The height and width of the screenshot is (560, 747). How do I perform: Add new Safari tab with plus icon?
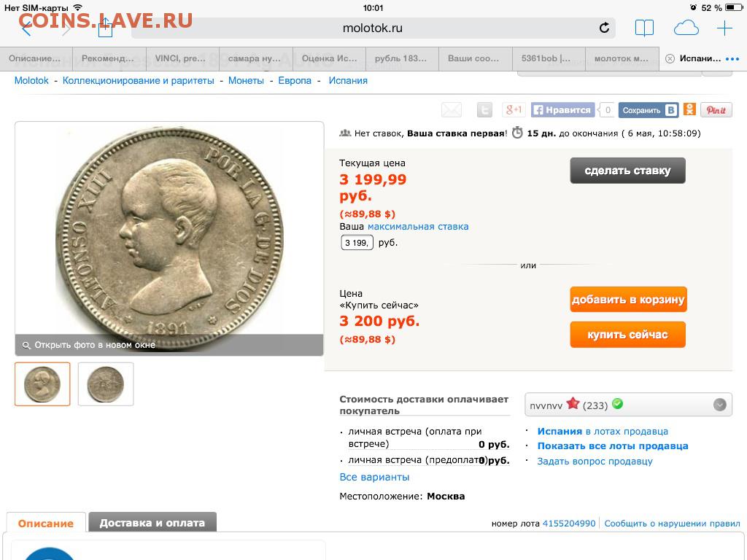724,28
